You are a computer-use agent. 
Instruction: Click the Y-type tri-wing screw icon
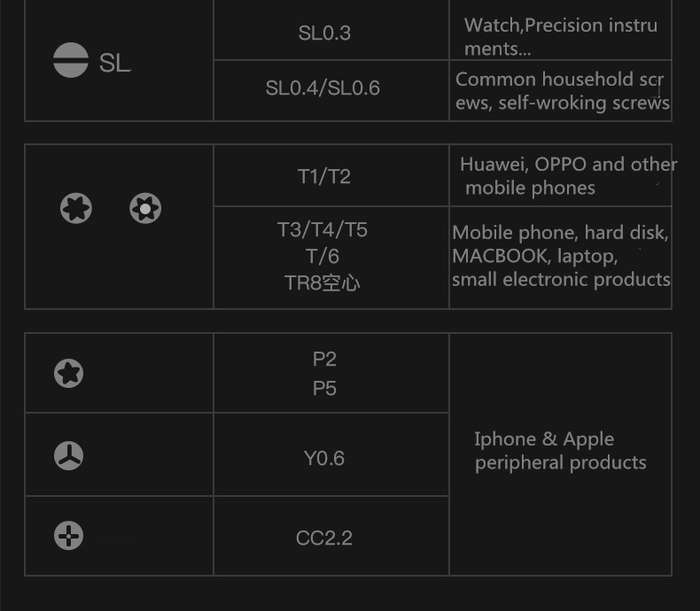pos(68,456)
